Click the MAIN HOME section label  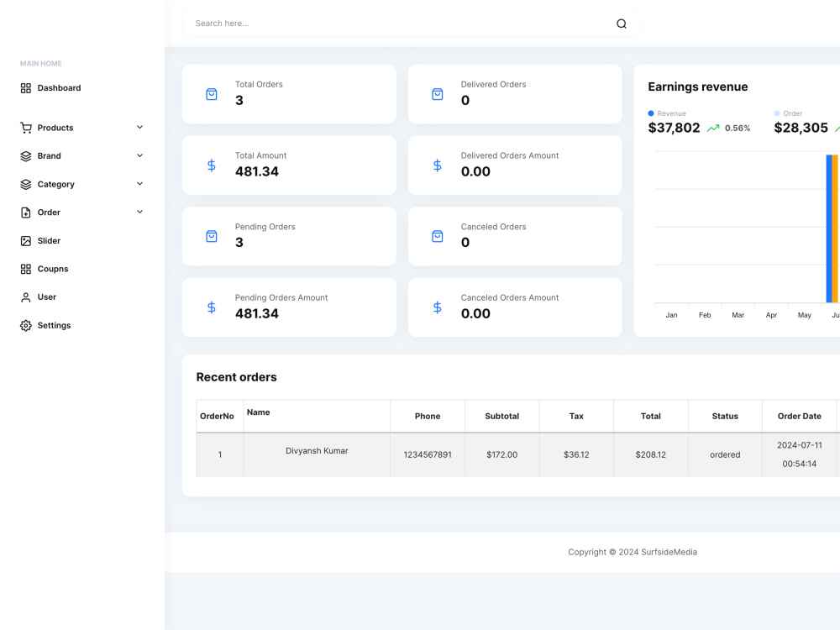(x=40, y=63)
